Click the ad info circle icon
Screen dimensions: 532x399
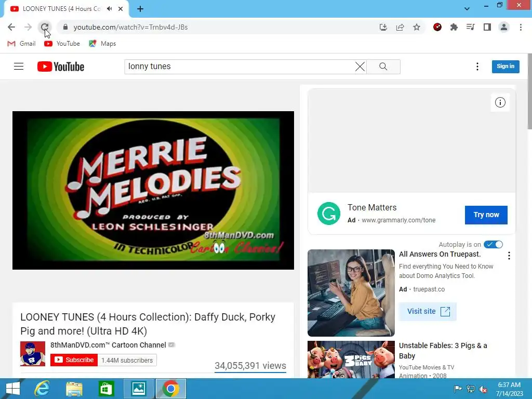point(500,102)
